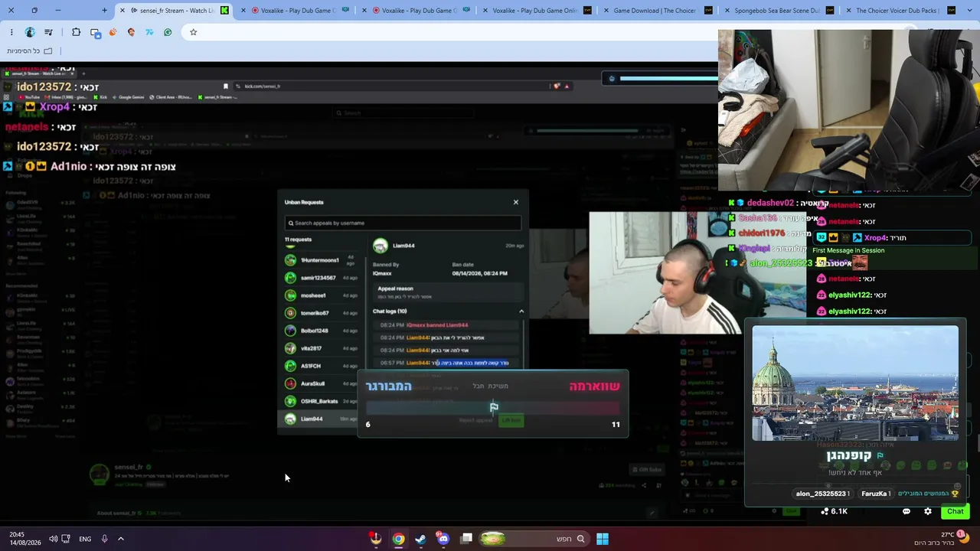Focus the Search appeals by username field
This screenshot has width=980, height=551.
click(403, 223)
